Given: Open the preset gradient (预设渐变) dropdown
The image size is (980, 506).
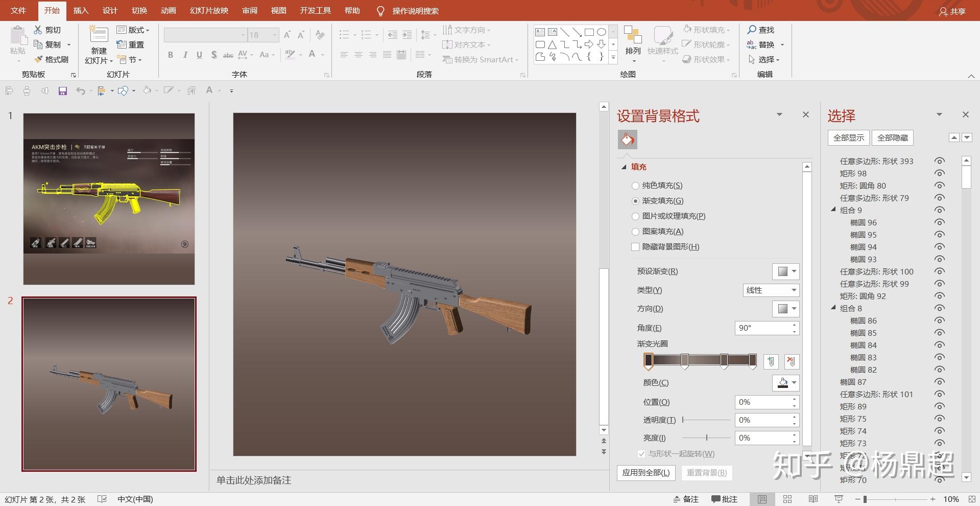Looking at the screenshot, I should coord(785,271).
